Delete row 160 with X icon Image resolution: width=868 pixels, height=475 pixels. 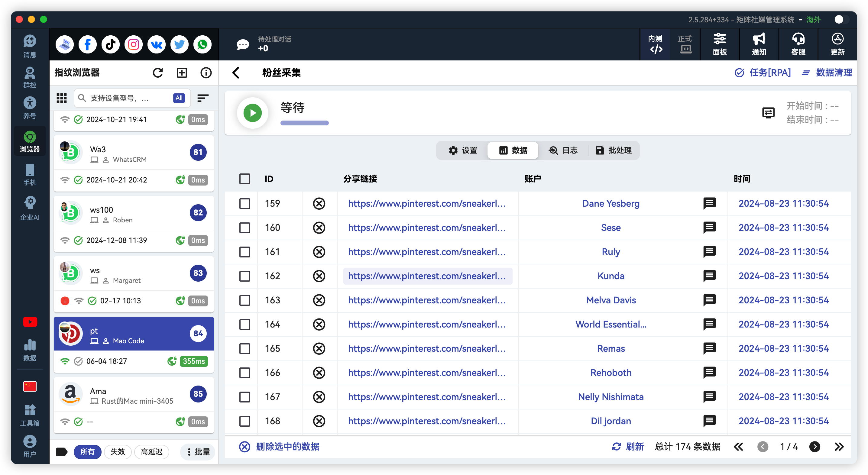[x=319, y=228]
